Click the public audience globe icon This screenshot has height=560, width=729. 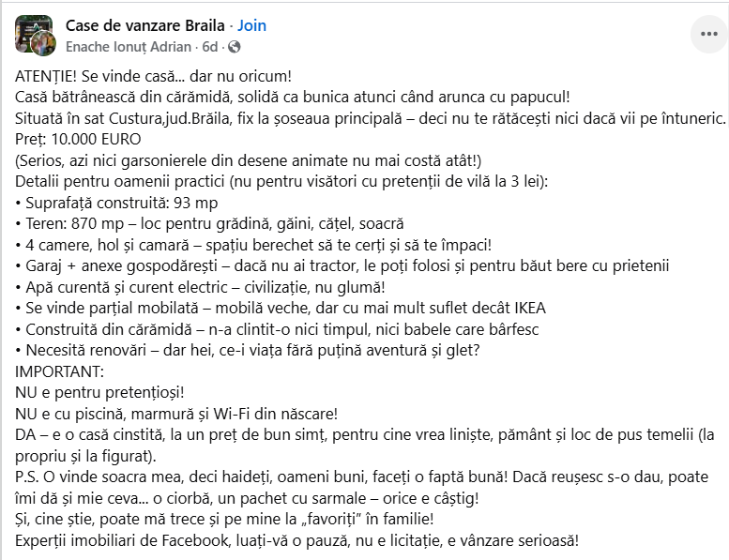[x=234, y=46]
